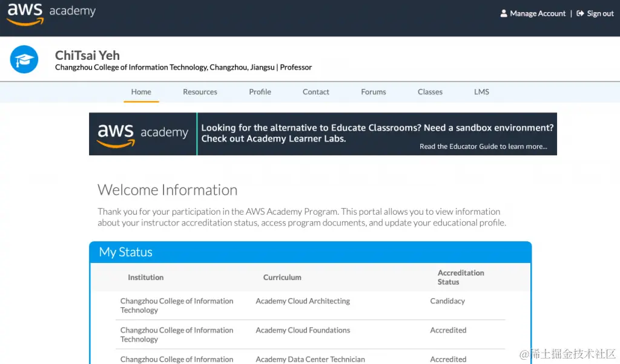Switch to the Resources tab

click(200, 92)
